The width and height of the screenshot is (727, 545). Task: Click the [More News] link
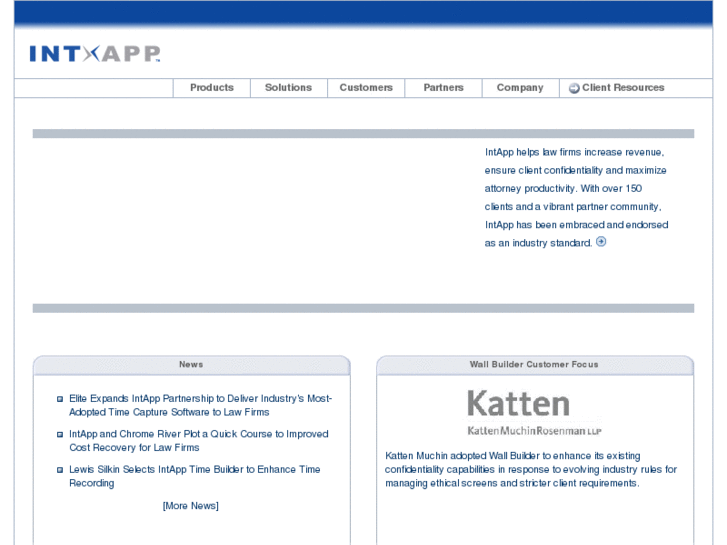click(x=190, y=506)
